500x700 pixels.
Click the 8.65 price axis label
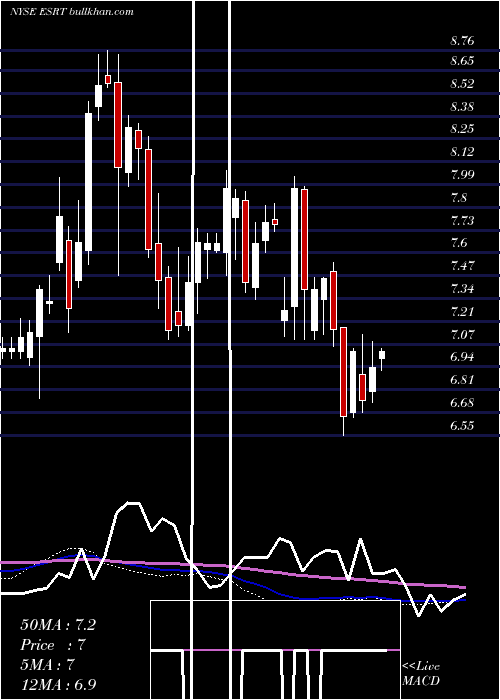462,61
